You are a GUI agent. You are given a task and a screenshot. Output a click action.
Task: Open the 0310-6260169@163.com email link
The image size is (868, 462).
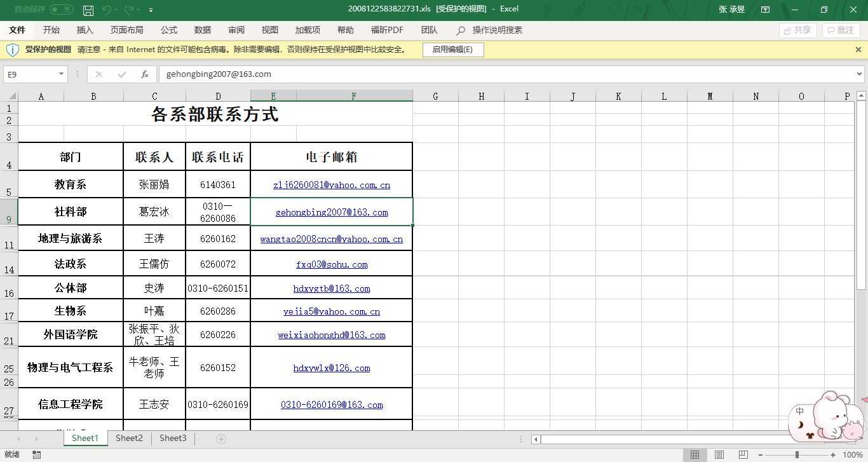(x=332, y=405)
